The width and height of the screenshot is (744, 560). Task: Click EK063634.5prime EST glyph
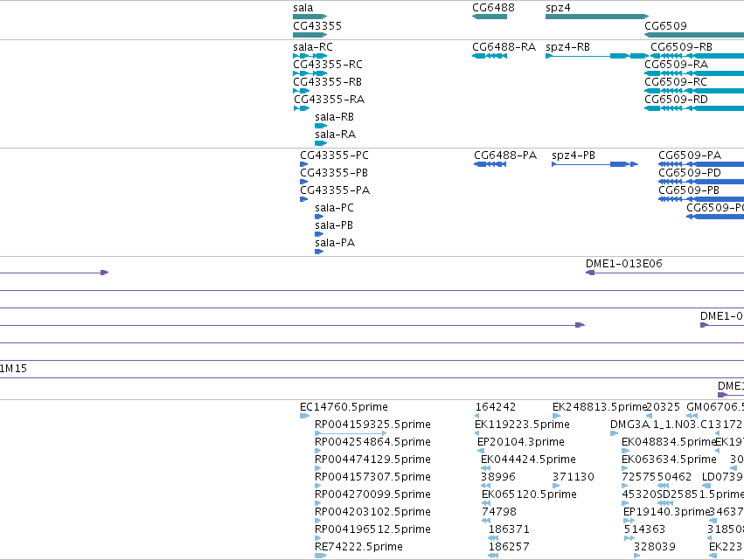[625, 468]
